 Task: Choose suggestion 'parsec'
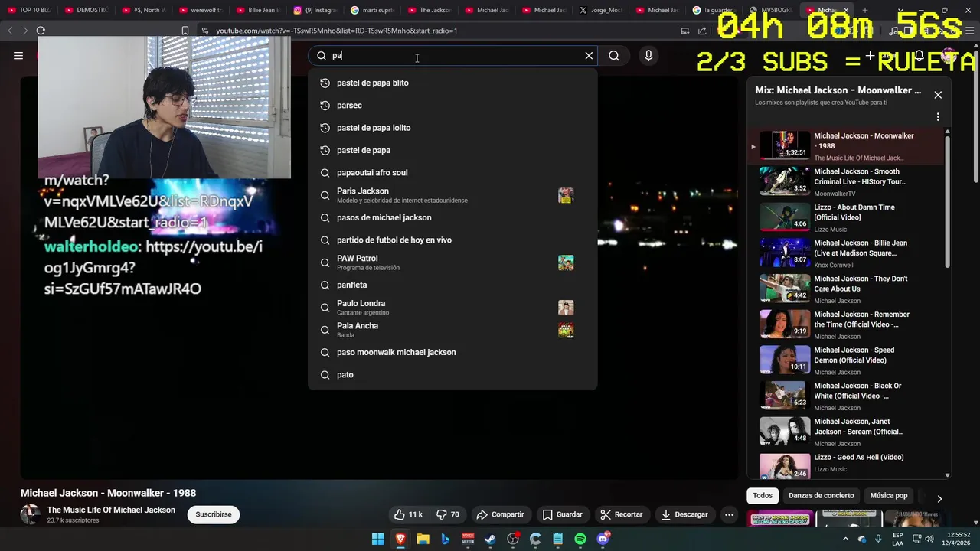[452, 106]
